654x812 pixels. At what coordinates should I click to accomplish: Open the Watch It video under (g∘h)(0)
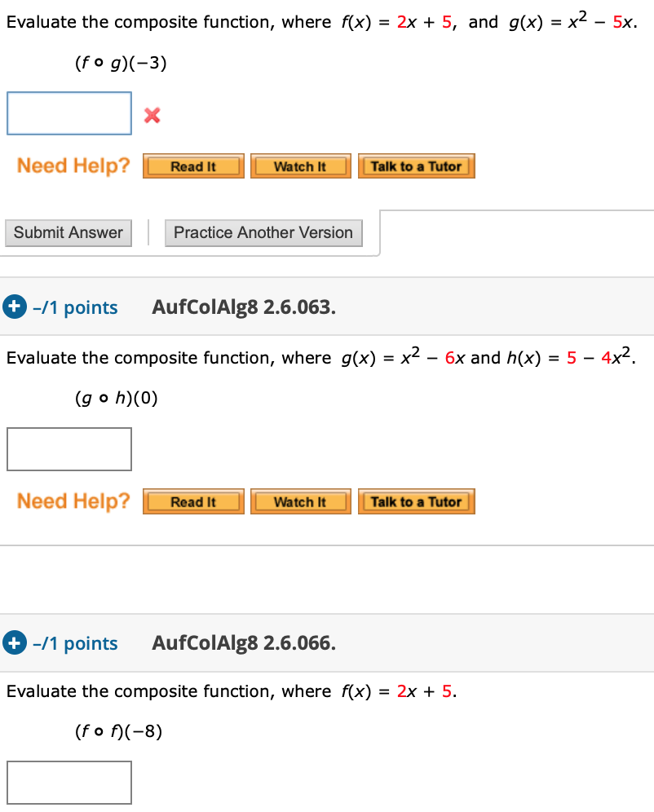click(300, 501)
